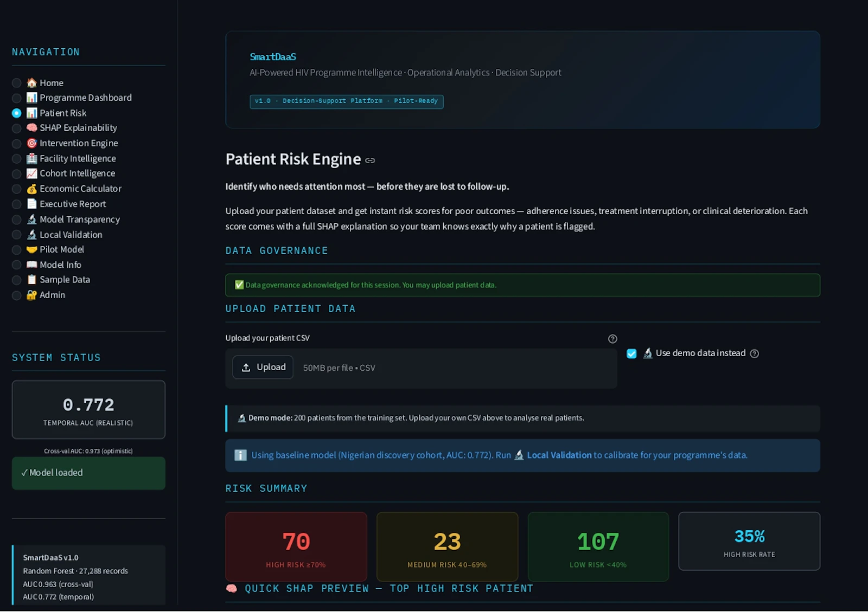The height and width of the screenshot is (612, 868).
Task: Click the Economic Calculator money bag icon
Action: 32,189
